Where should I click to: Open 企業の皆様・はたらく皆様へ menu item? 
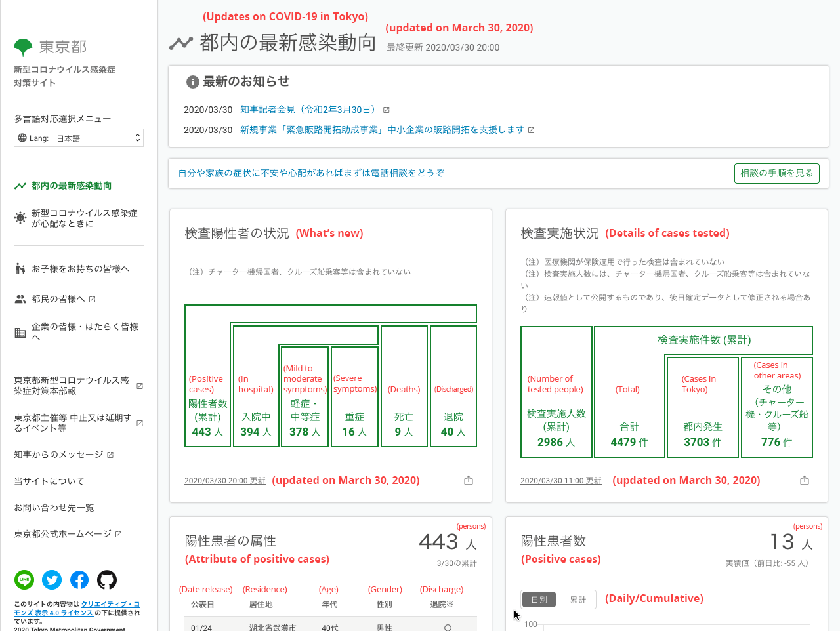(x=84, y=332)
